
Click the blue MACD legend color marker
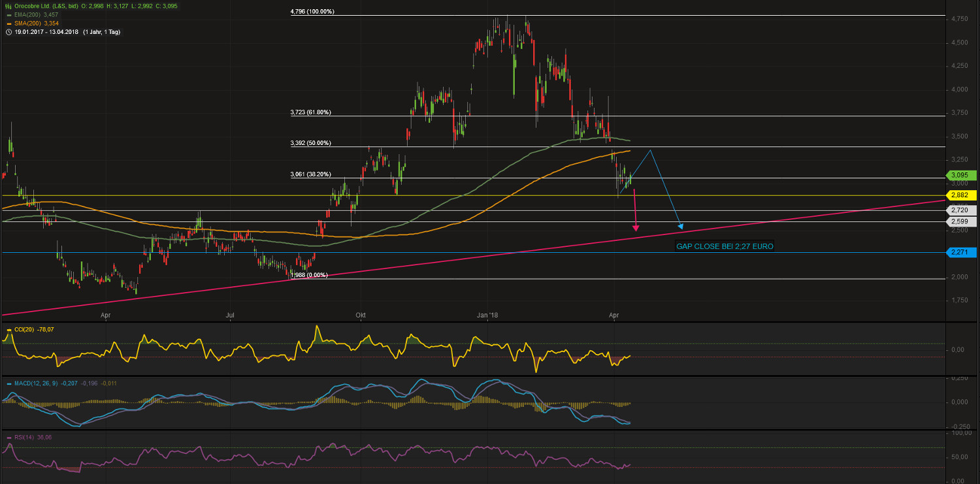[8, 383]
